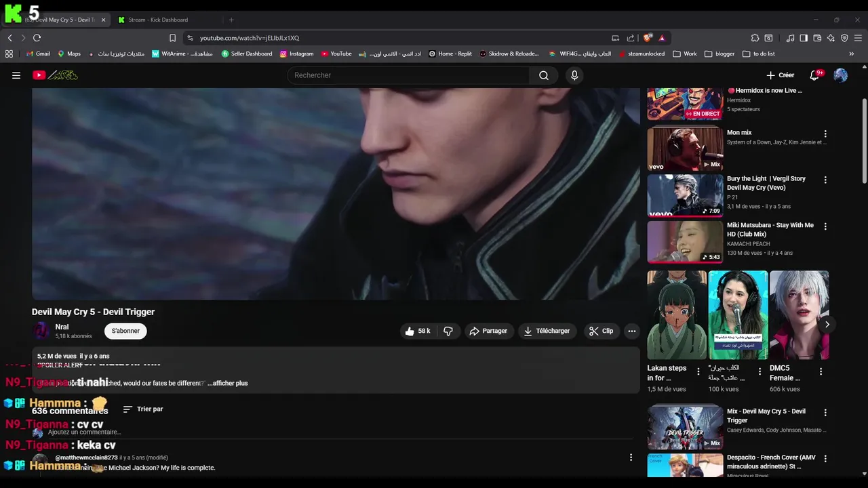Open the Work bookmarks folder

(685, 54)
